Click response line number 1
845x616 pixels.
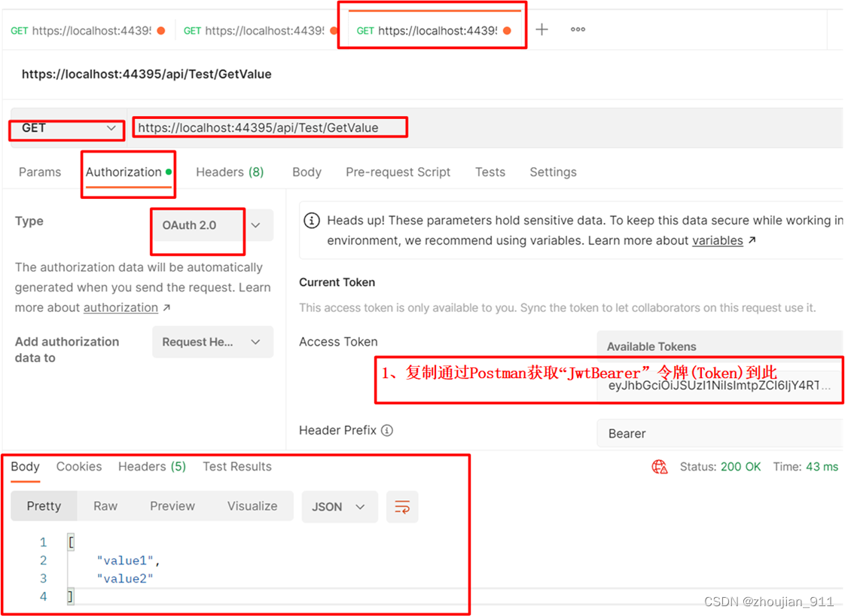click(x=43, y=542)
